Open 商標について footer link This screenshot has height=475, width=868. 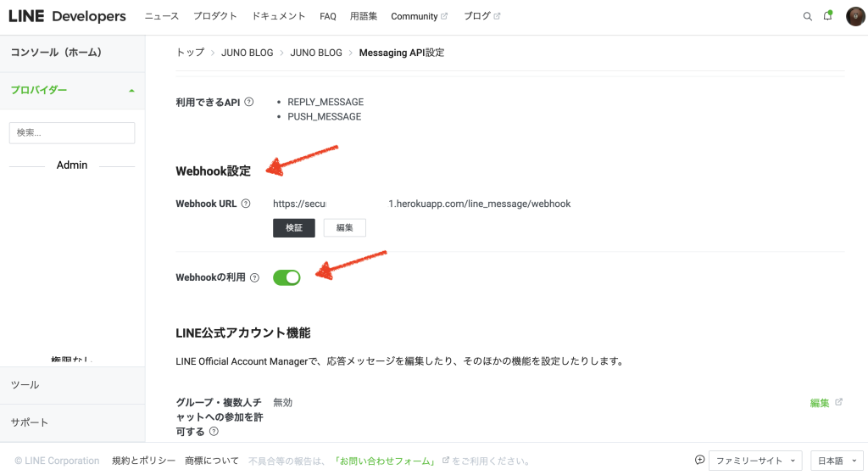click(x=212, y=461)
